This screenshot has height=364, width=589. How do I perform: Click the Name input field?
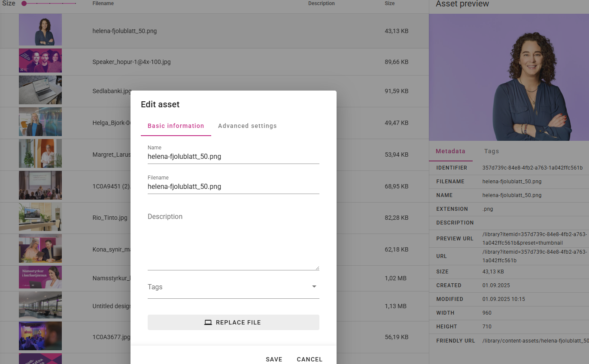point(233,157)
